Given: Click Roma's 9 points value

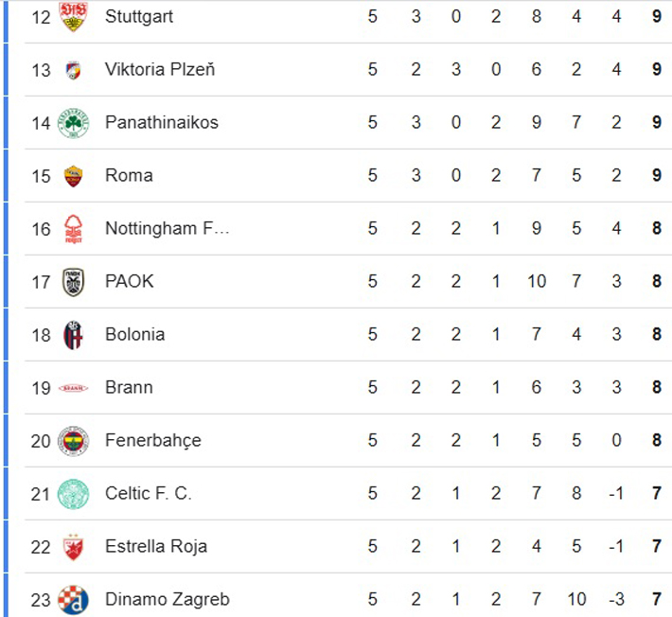Looking at the screenshot, I should [657, 176].
